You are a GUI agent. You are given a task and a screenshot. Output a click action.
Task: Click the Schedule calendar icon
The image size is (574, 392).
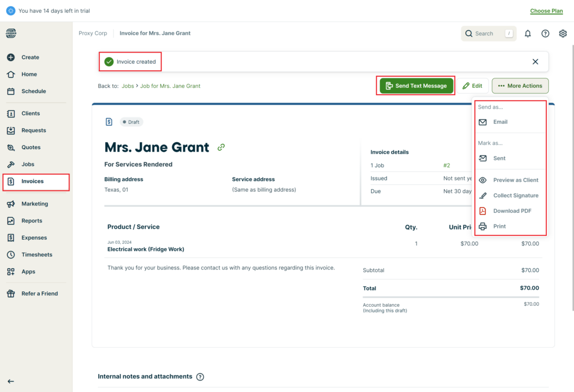coord(11,91)
